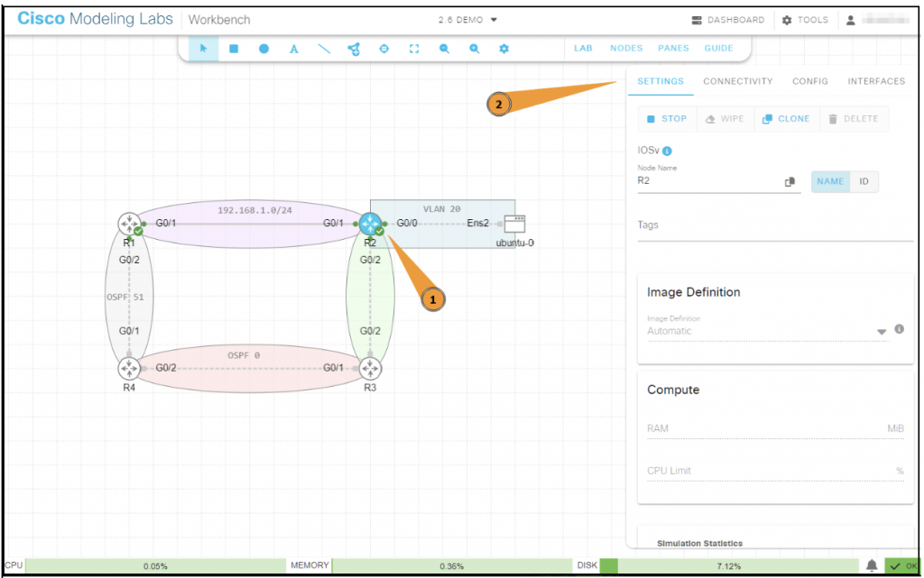Open the workbench settings gear icon
The width and height of the screenshot is (924, 578).
click(504, 49)
